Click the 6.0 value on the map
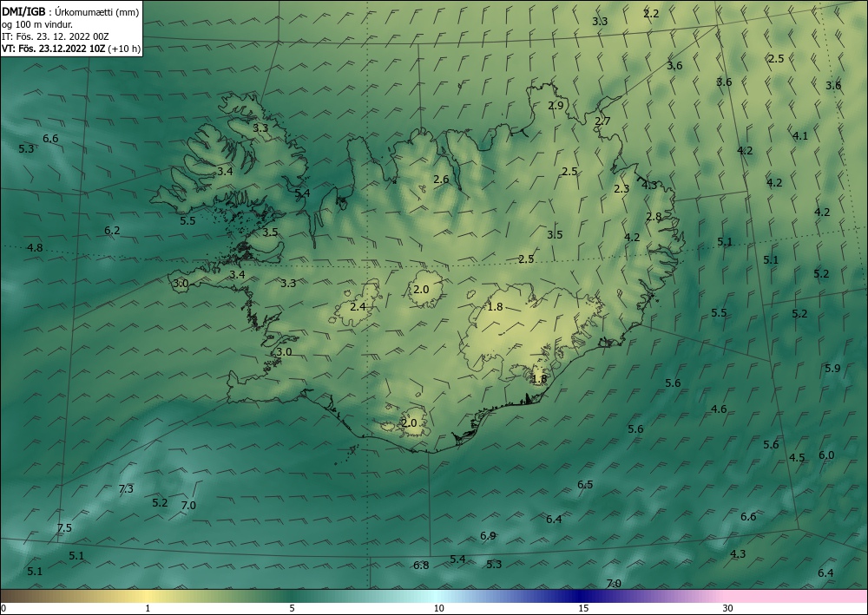868x615 pixels. [826, 455]
